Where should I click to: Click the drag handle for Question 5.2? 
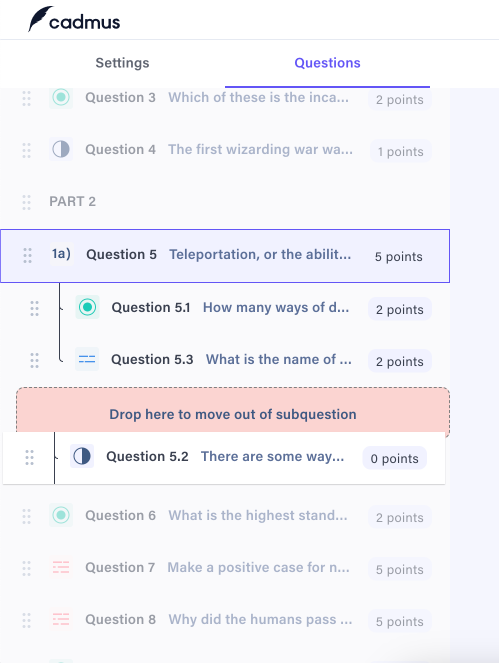tap(29, 458)
